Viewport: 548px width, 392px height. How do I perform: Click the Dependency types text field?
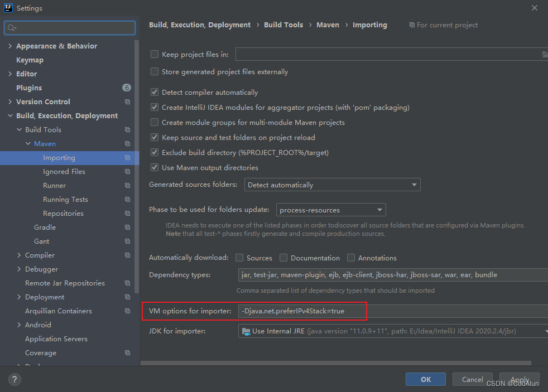(393, 275)
